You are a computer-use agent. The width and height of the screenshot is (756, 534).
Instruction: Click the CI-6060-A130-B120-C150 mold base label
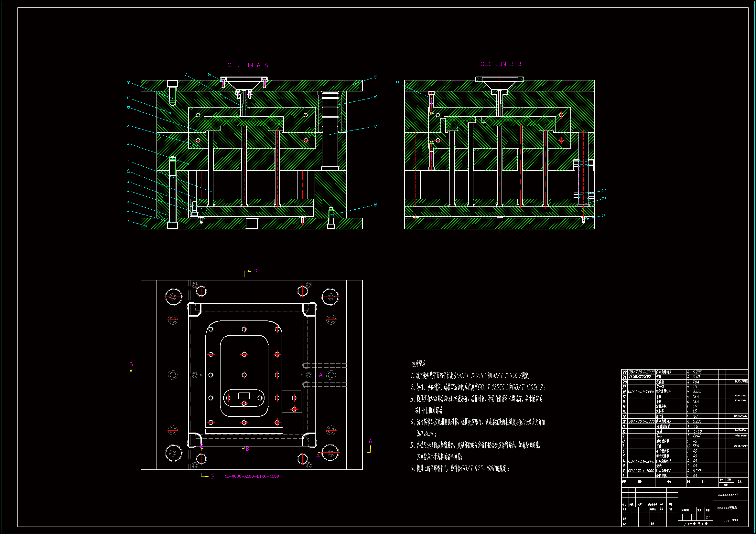click(252, 476)
